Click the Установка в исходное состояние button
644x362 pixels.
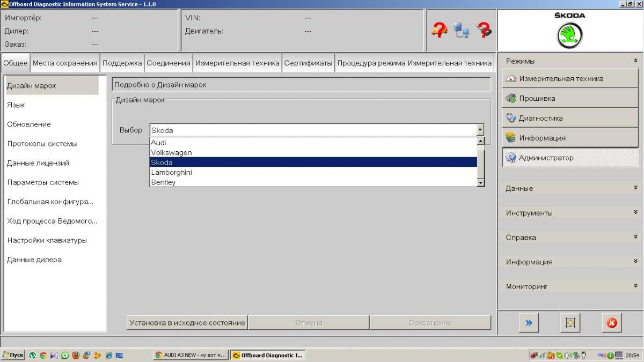[187, 323]
